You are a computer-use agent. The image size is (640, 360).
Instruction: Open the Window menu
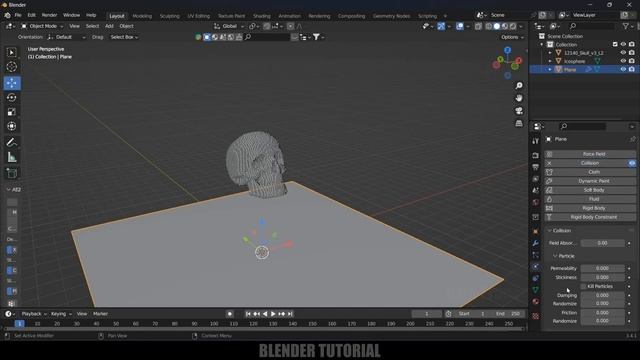(71, 15)
